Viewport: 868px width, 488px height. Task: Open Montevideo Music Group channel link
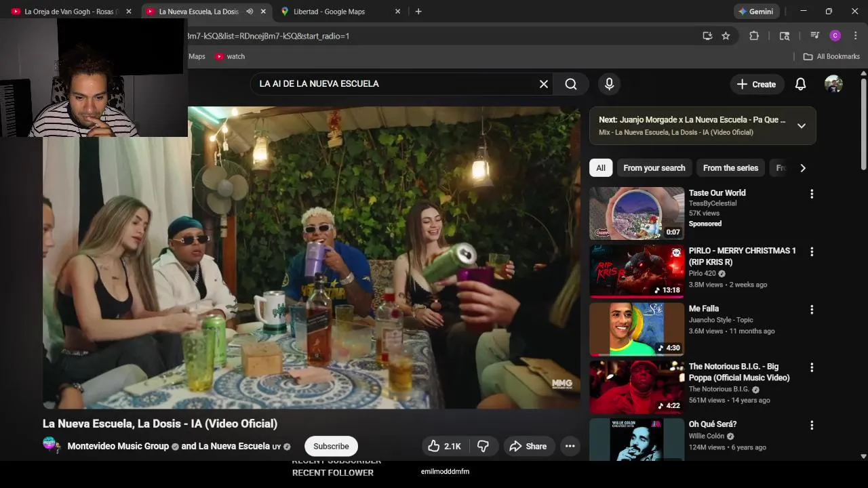(118, 446)
